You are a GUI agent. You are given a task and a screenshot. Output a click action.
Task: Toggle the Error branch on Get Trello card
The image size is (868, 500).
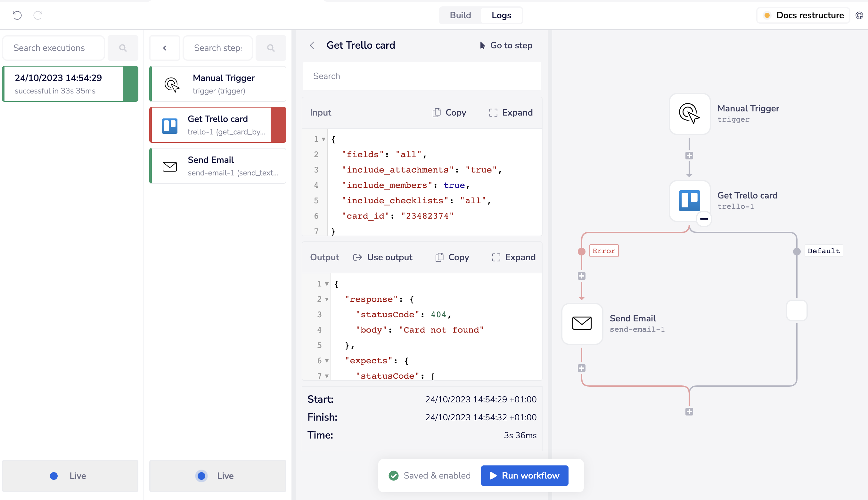pos(582,251)
